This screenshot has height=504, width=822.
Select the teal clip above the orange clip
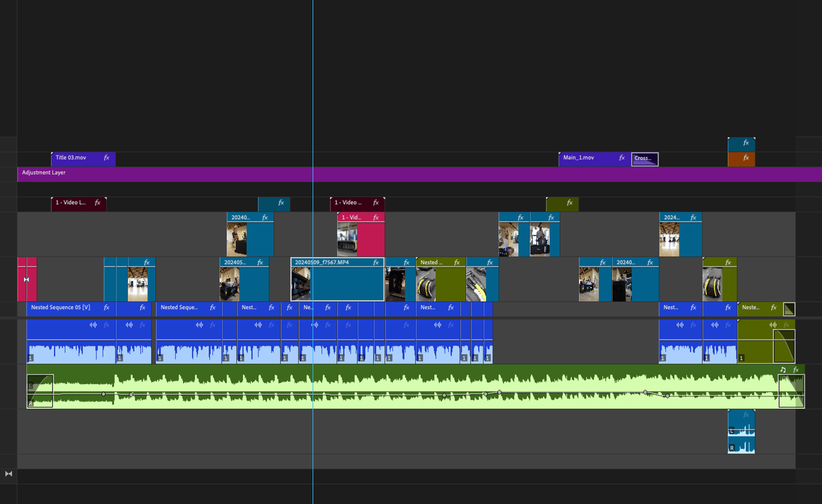[742, 145]
